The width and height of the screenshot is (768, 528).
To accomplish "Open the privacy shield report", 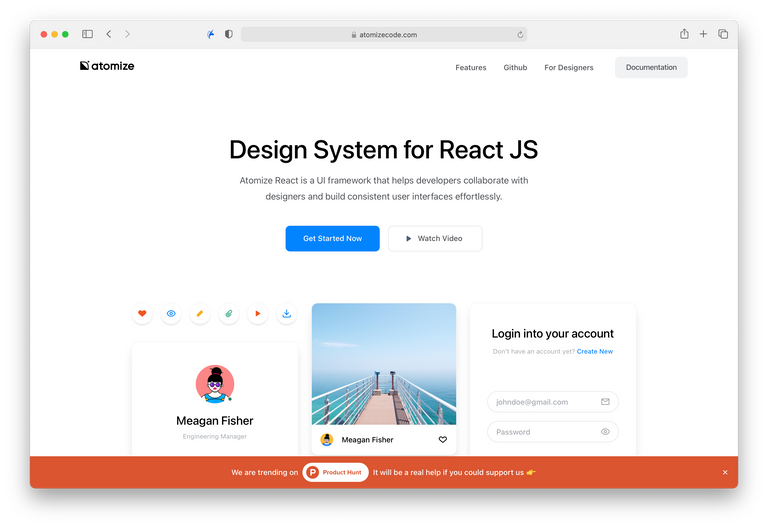I will (229, 34).
